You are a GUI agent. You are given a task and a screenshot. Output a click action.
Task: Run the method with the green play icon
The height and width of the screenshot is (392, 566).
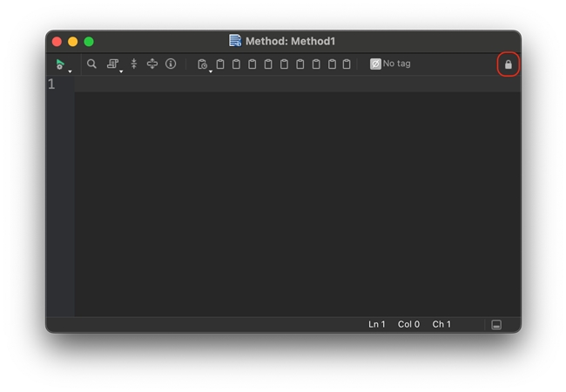tap(59, 64)
